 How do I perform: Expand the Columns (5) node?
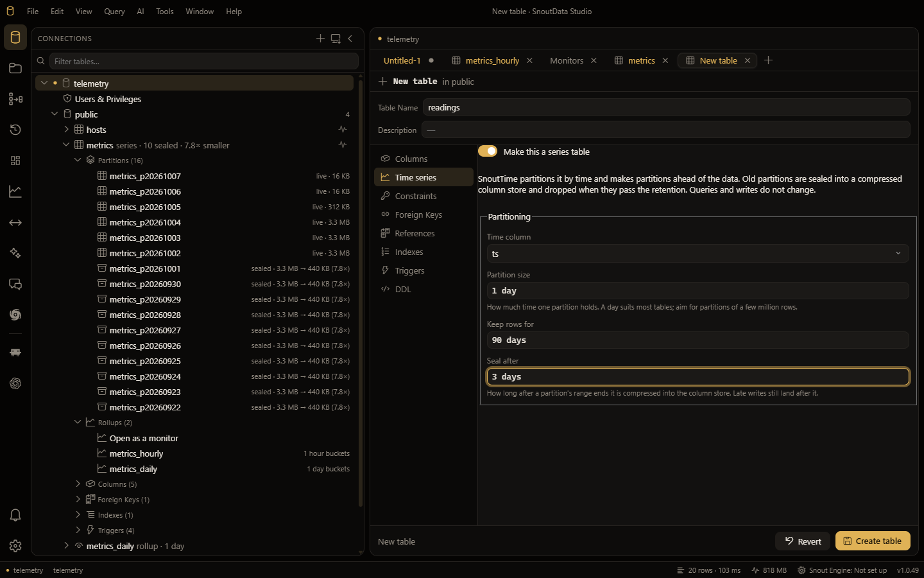coord(78,484)
